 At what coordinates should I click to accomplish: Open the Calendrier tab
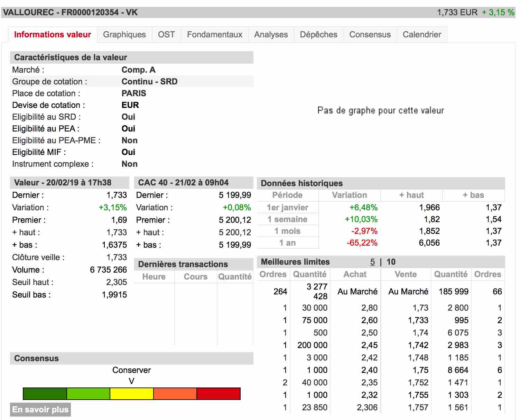tap(422, 35)
